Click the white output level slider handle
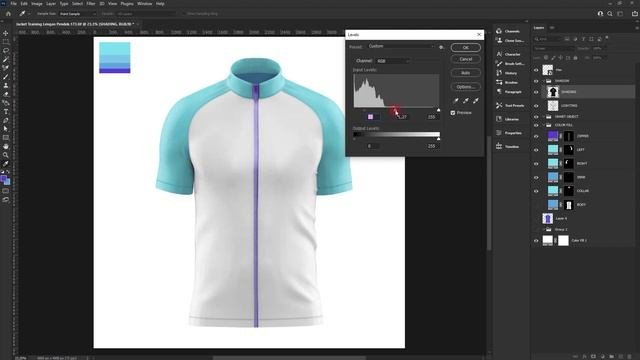 pos(438,139)
